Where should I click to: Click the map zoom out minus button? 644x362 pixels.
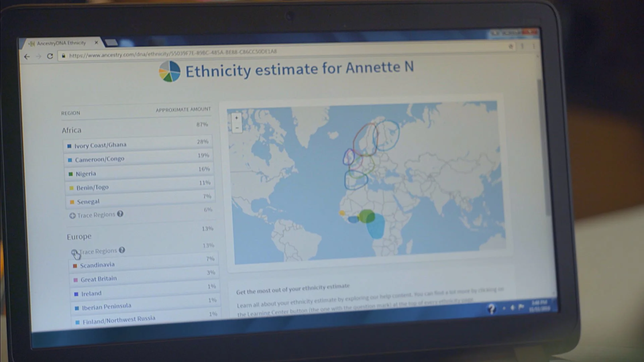click(x=237, y=128)
